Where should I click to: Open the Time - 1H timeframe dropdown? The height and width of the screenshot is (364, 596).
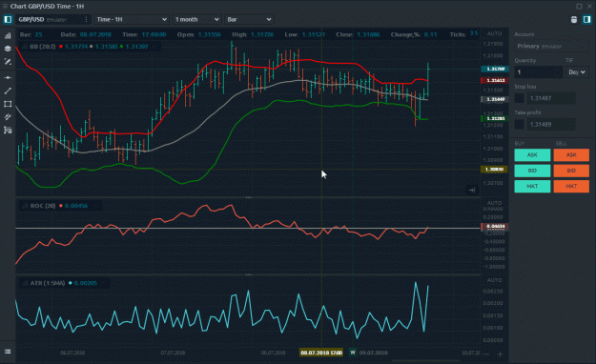[x=132, y=19]
